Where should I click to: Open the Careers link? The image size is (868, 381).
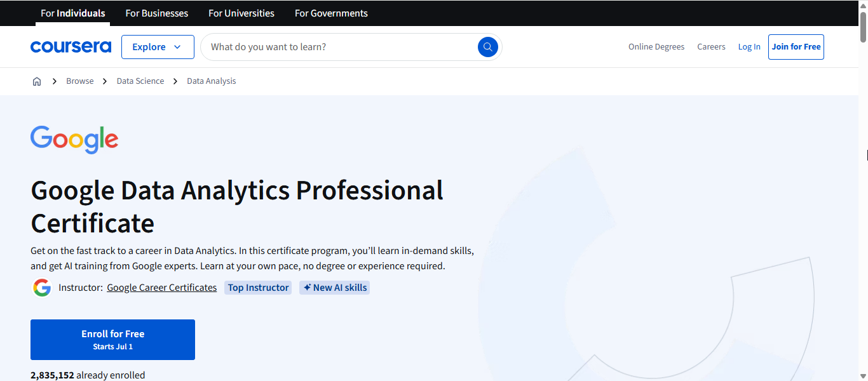(x=711, y=47)
